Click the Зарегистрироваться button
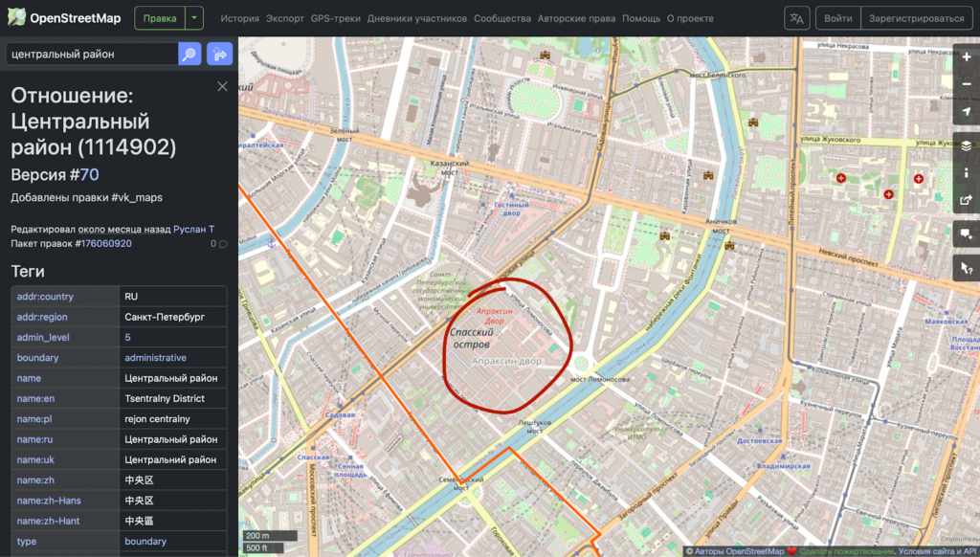Screen dimensions: 980x557 pyautogui.click(x=916, y=18)
